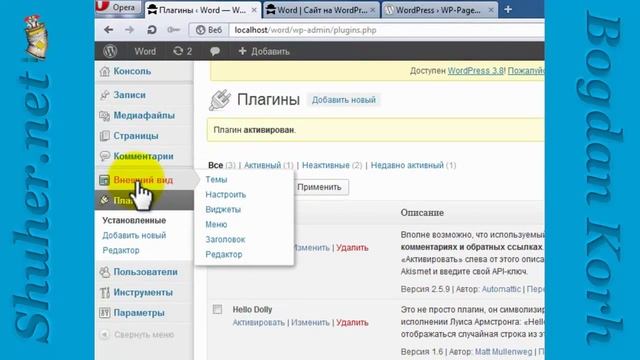Click the Веб badge in the address bar
640x360 pixels.
point(209,30)
